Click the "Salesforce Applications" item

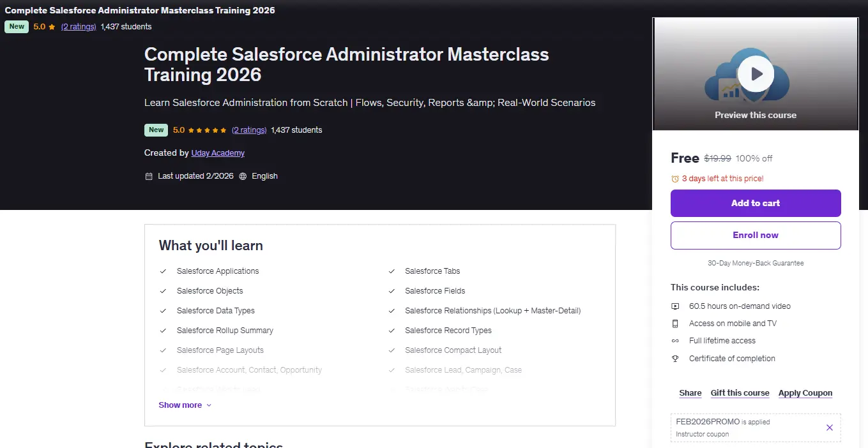coord(218,271)
